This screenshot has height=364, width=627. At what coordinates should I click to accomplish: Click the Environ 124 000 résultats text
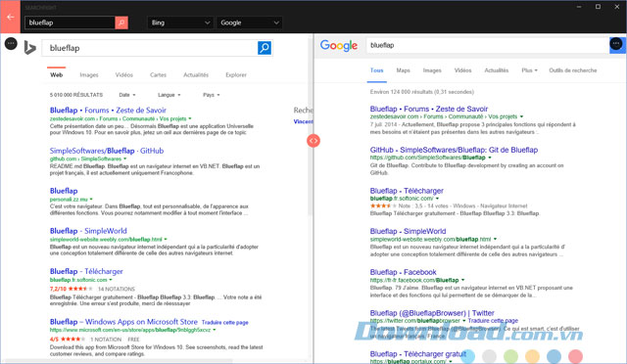(x=422, y=92)
